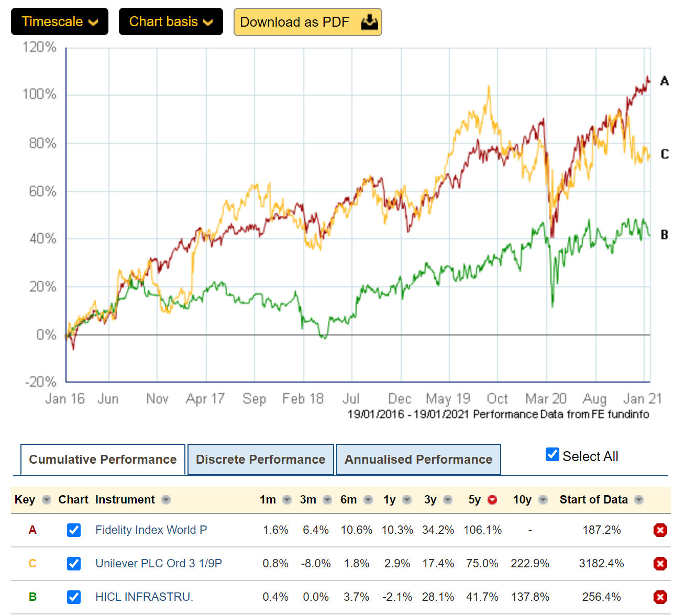674x616 pixels.
Task: Sort table by 3y column arrow
Action: [448, 500]
